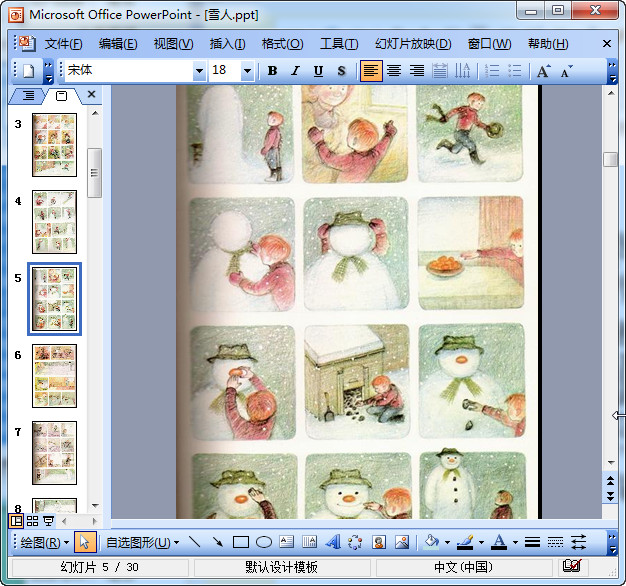Select slide 4 thumbnail
Image resolution: width=626 pixels, height=586 pixels.
pyautogui.click(x=54, y=222)
